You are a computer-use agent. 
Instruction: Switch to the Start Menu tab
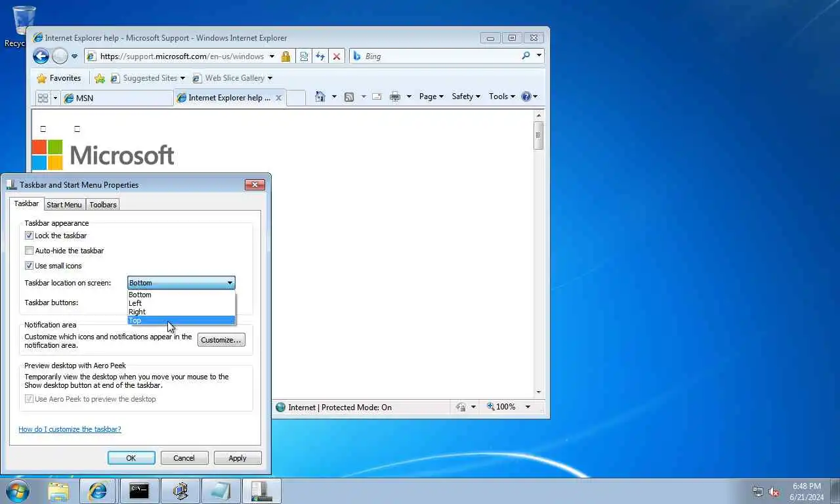pyautogui.click(x=64, y=205)
